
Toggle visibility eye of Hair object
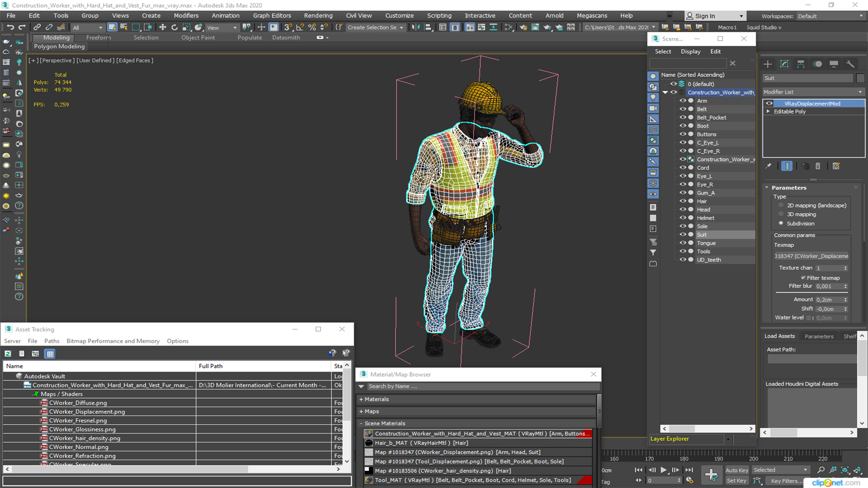(683, 201)
